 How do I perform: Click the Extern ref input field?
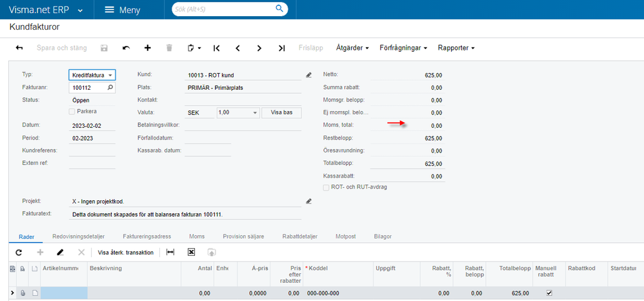click(x=92, y=163)
